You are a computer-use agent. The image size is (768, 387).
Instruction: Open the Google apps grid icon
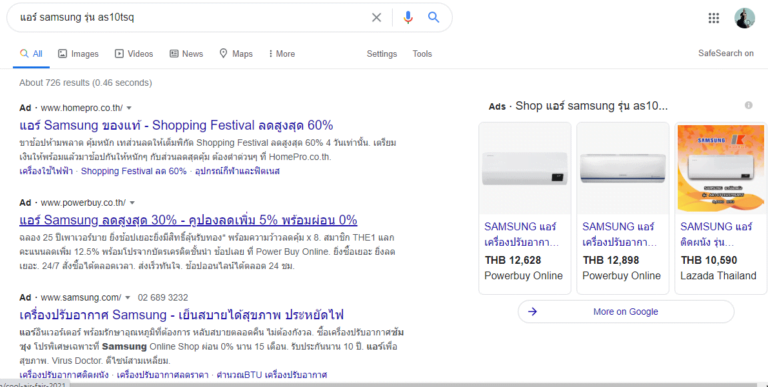[714, 18]
